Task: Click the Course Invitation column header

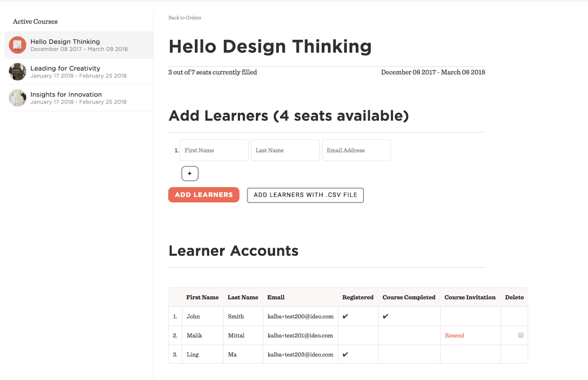Action: (470, 297)
